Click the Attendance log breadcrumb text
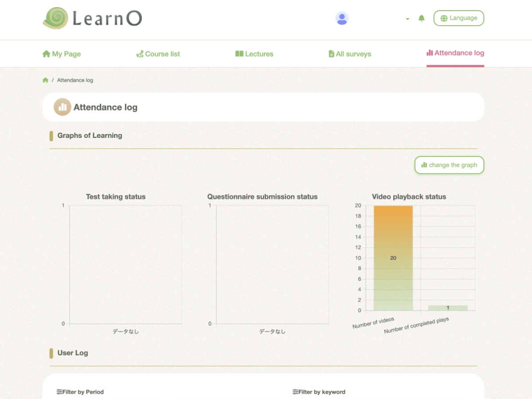532x399 pixels. pyautogui.click(x=75, y=80)
